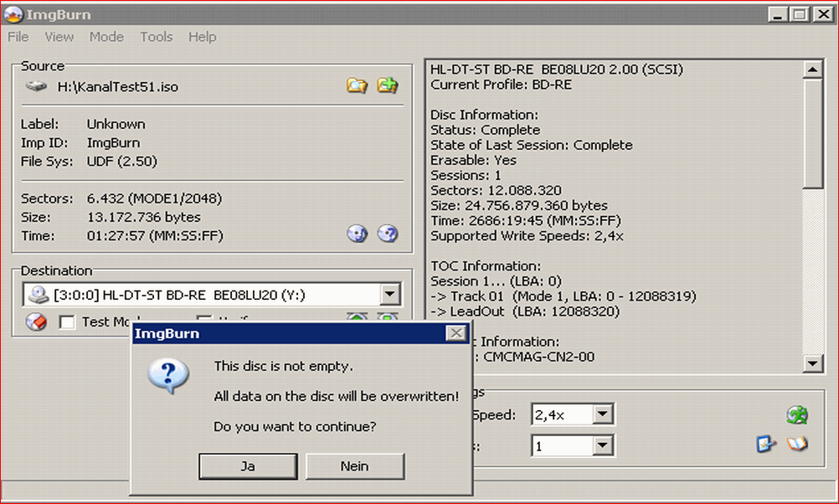
Task: Enable the Test Mode checkbox
Action: (x=67, y=322)
